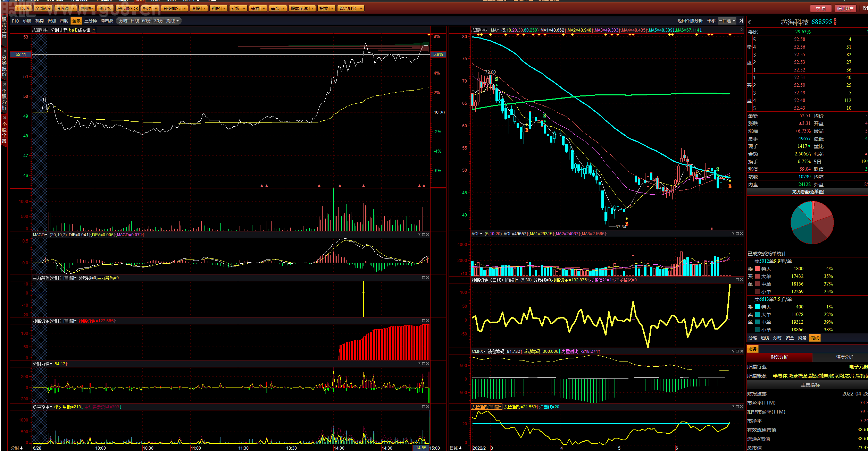Image resolution: width=868 pixels, height=451 pixels.
Task: Switch to the 短线 detail tab
Action: (765, 338)
